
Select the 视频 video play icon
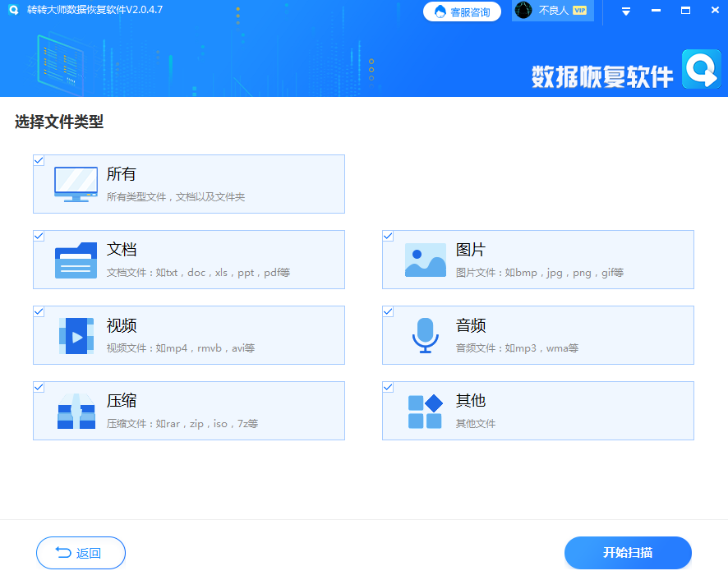tap(75, 333)
